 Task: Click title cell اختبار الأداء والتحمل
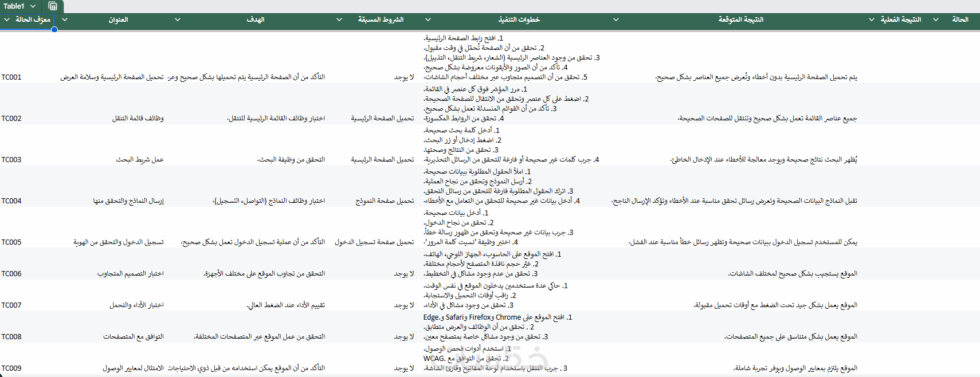(136, 305)
